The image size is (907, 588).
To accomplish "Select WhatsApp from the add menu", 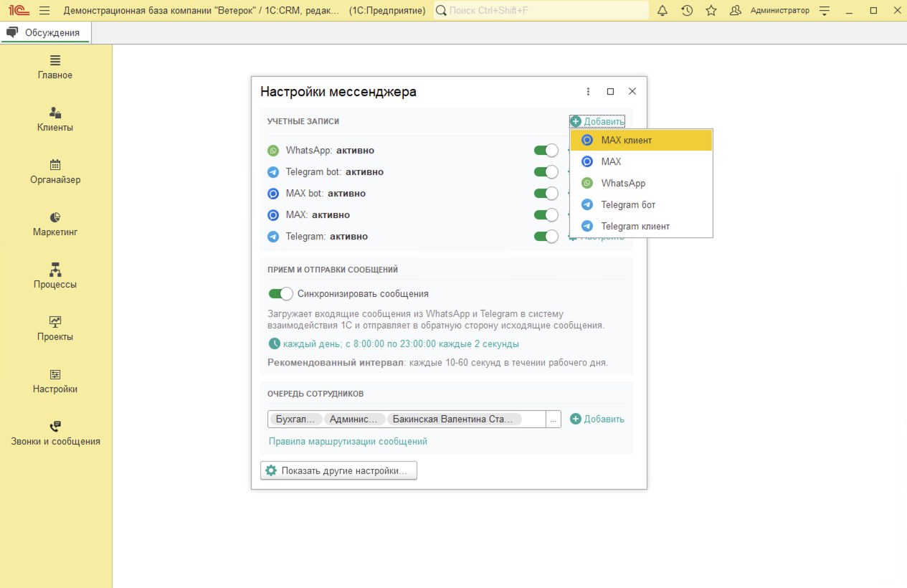I will coord(642,184).
